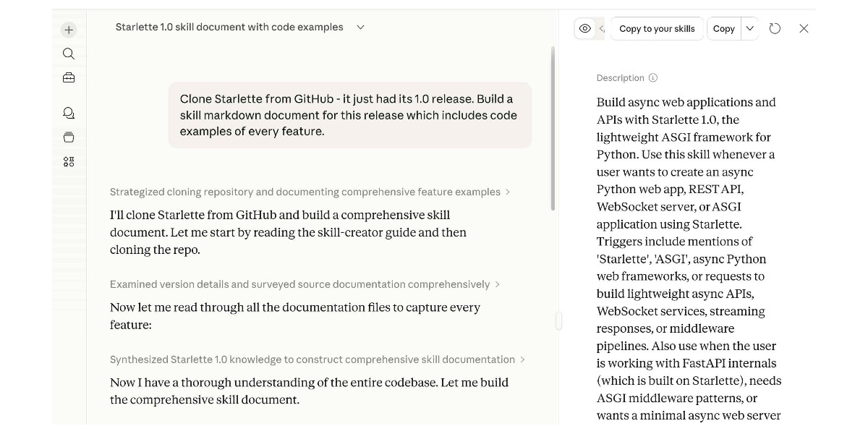Image resolution: width=868 pixels, height=434 pixels.
Task: Retry with the circular refresh icon
Action: click(x=775, y=28)
